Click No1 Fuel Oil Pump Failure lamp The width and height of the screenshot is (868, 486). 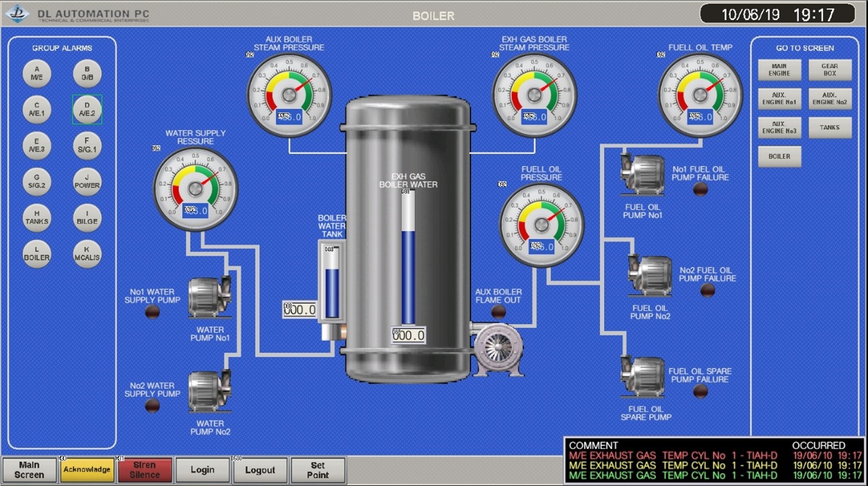click(700, 189)
